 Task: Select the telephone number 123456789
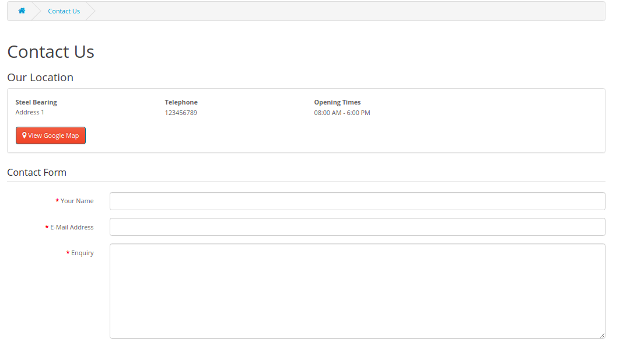[181, 113]
